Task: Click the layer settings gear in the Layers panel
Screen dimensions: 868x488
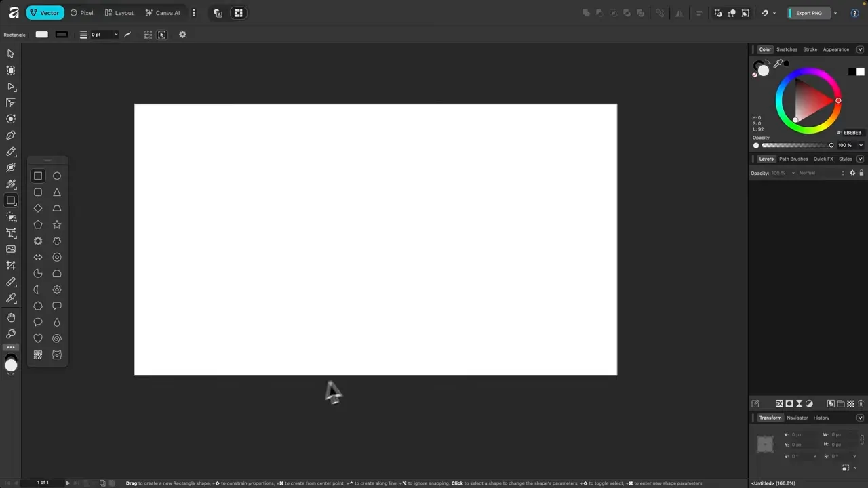Action: [x=852, y=173]
